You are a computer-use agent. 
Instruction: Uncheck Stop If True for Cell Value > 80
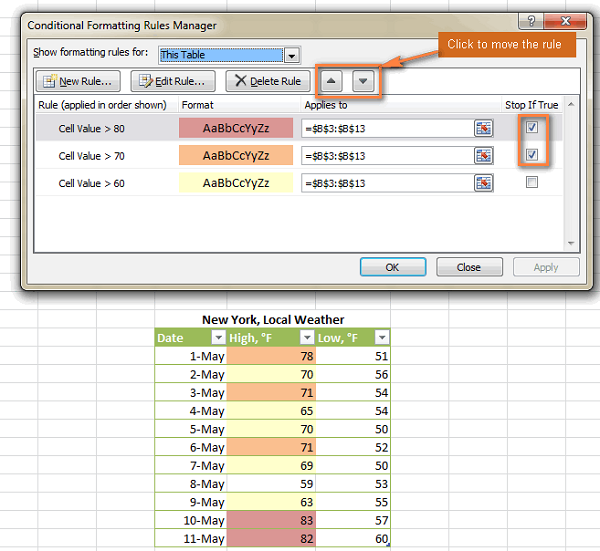(532, 127)
